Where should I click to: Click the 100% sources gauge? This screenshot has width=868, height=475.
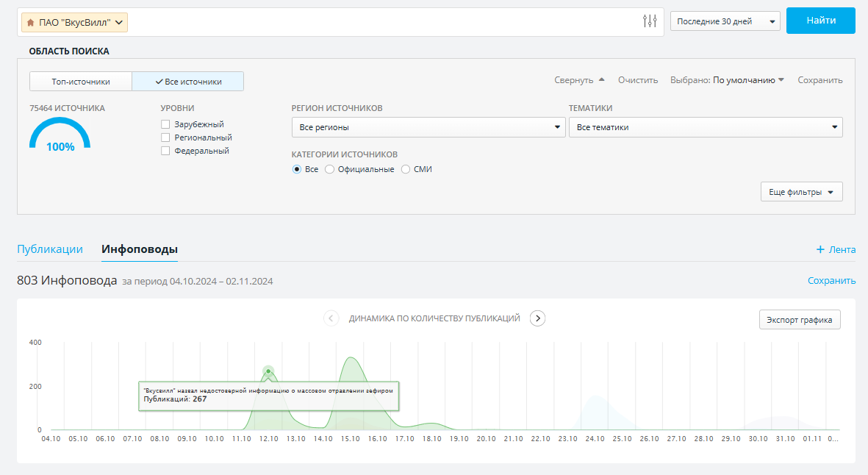(60, 135)
